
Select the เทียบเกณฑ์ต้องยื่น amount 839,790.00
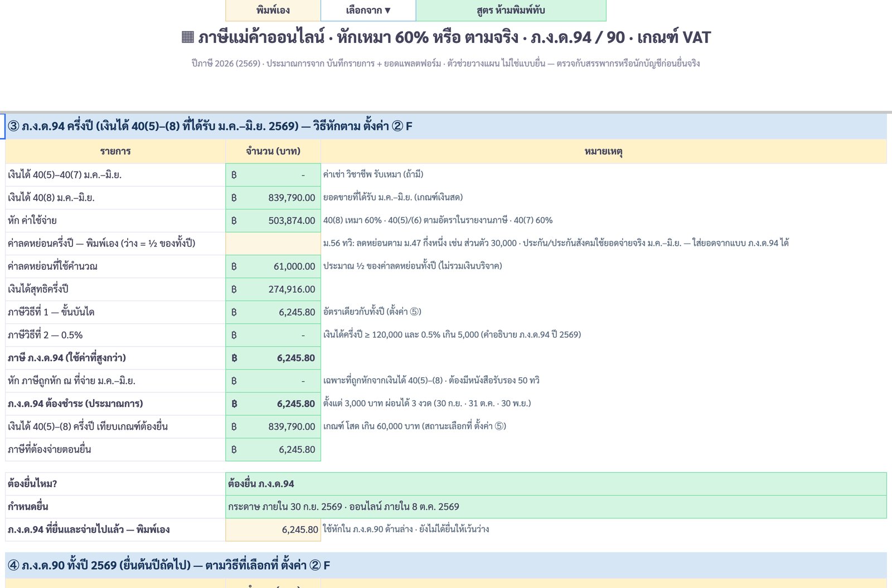tap(273, 426)
